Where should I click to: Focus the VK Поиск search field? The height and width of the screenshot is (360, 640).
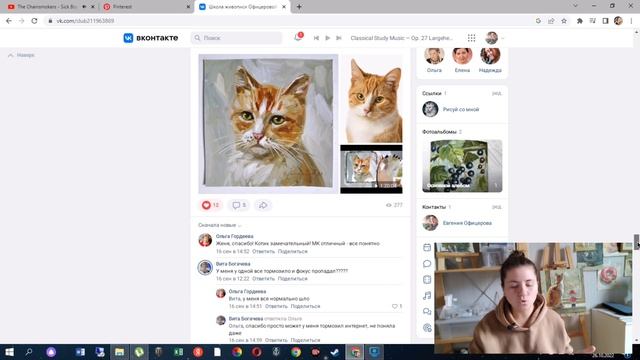tap(236, 38)
